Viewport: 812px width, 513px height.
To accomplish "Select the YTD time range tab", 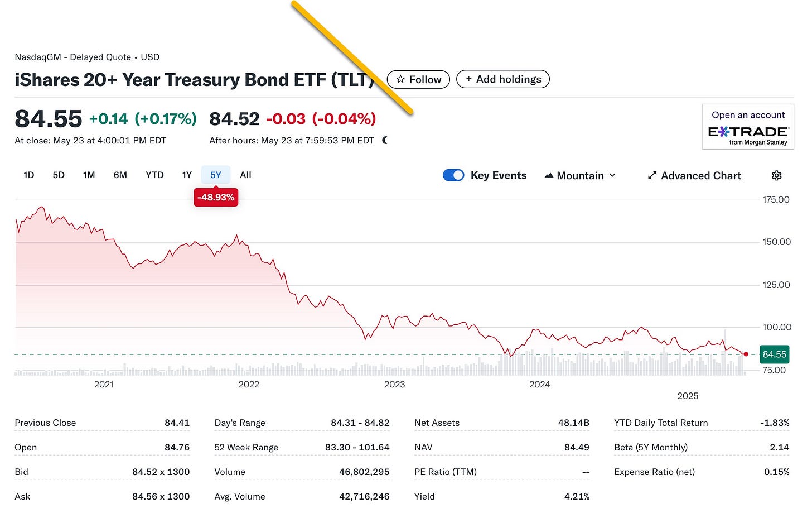I will [x=154, y=175].
